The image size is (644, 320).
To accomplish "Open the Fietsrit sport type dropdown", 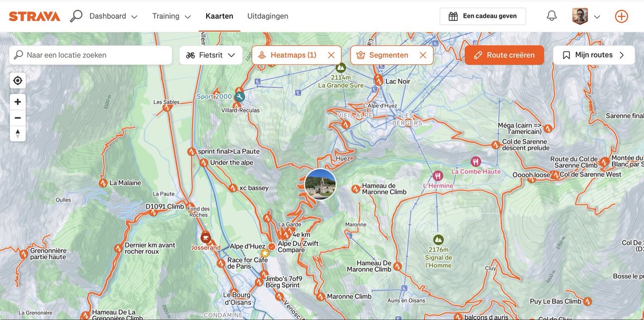I will (x=211, y=55).
